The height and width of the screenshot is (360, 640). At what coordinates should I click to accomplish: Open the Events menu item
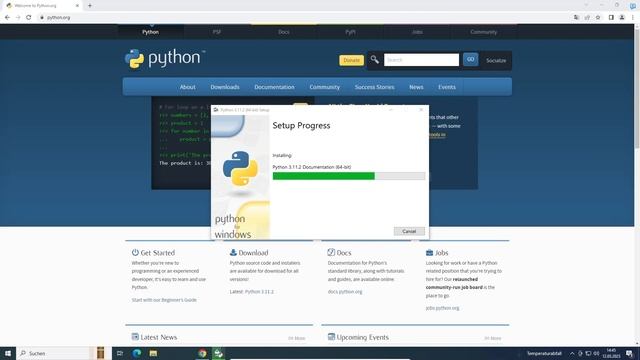click(447, 87)
